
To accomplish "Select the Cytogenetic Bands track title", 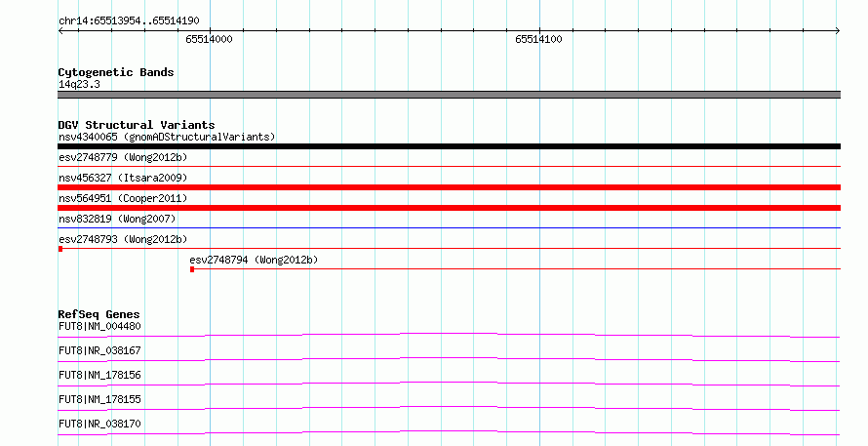I will (116, 72).
